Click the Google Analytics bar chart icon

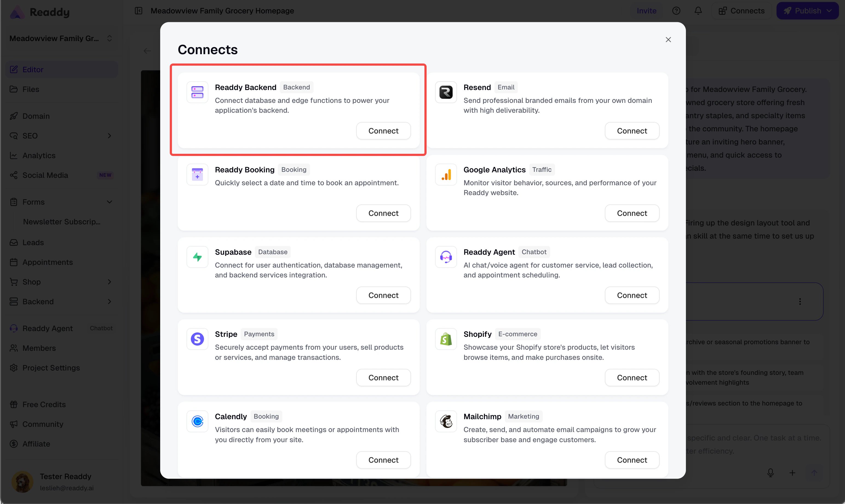(446, 175)
